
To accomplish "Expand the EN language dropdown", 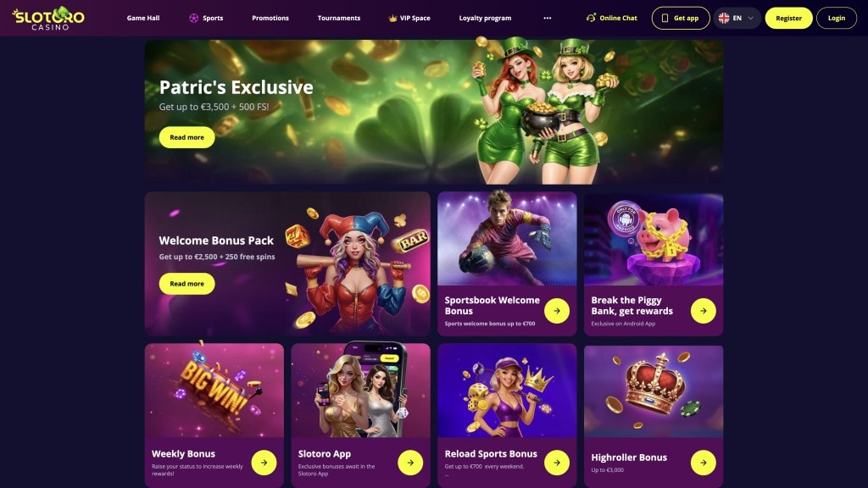I will [737, 19].
